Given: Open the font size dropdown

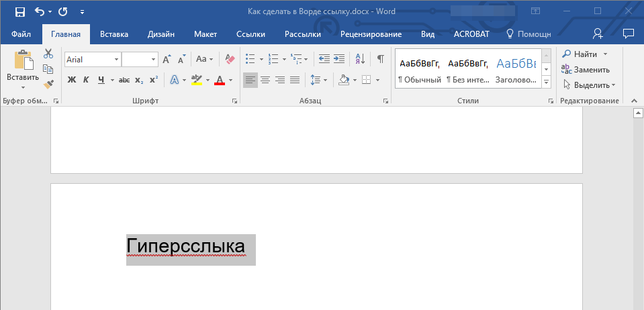Looking at the screenshot, I should point(154,60).
